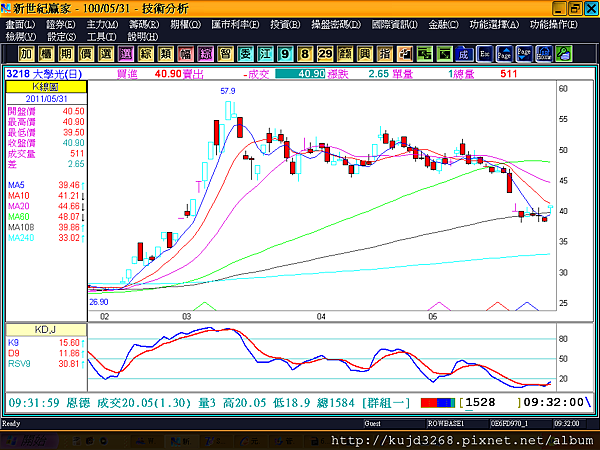The height and width of the screenshot is (450, 600).
Task: Click the magenta 選 toolbar icon
Action: pyautogui.click(x=126, y=54)
